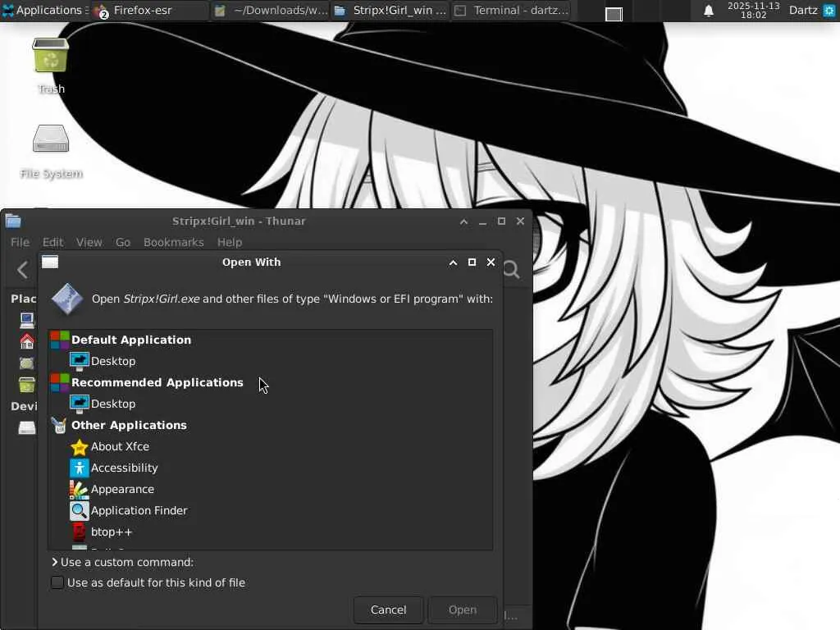Click the Other Applications heading
The height and width of the screenshot is (630, 840).
129,425
